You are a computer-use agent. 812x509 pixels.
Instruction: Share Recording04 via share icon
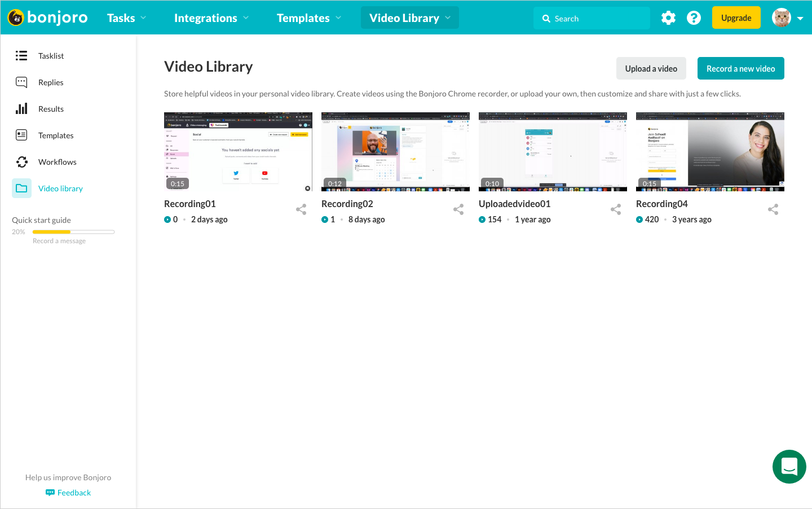[773, 209]
